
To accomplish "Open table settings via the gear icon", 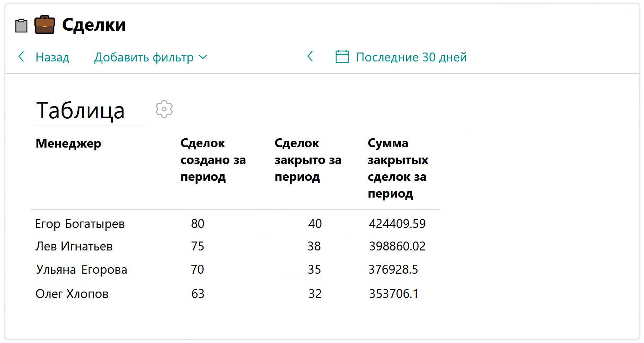I will (164, 109).
